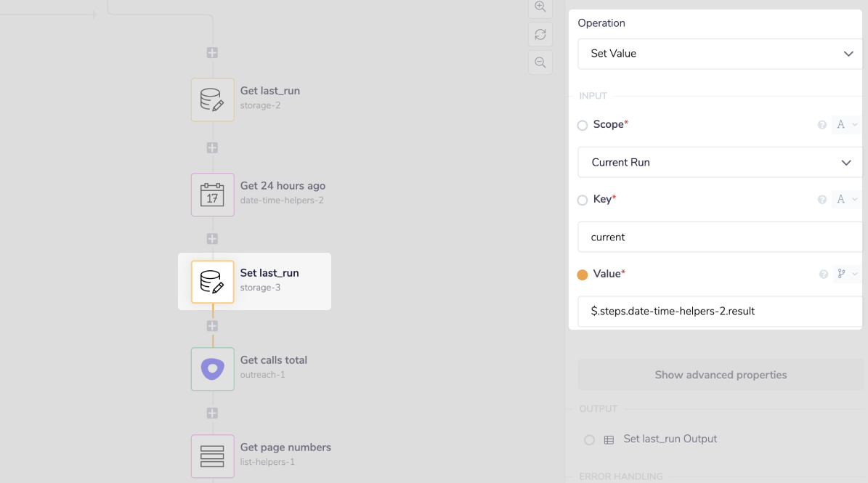Open the Operation Set Value dropdown
This screenshot has height=483, width=868.
coord(719,54)
